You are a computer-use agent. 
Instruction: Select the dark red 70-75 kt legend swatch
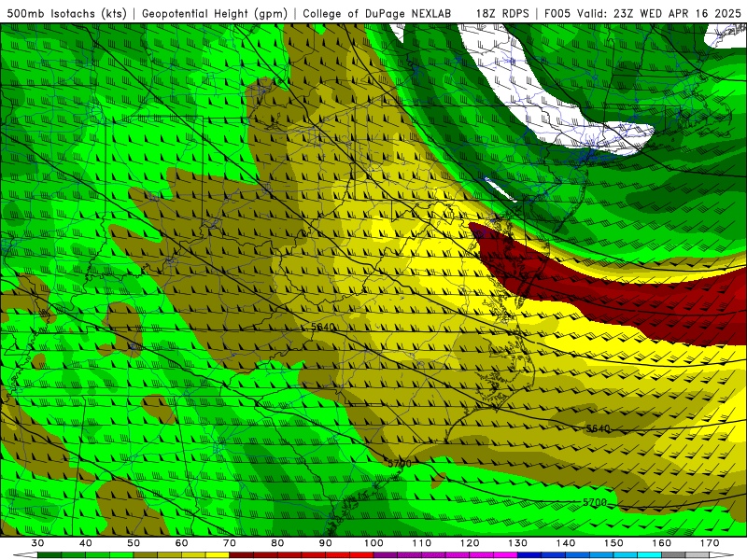click(x=242, y=555)
